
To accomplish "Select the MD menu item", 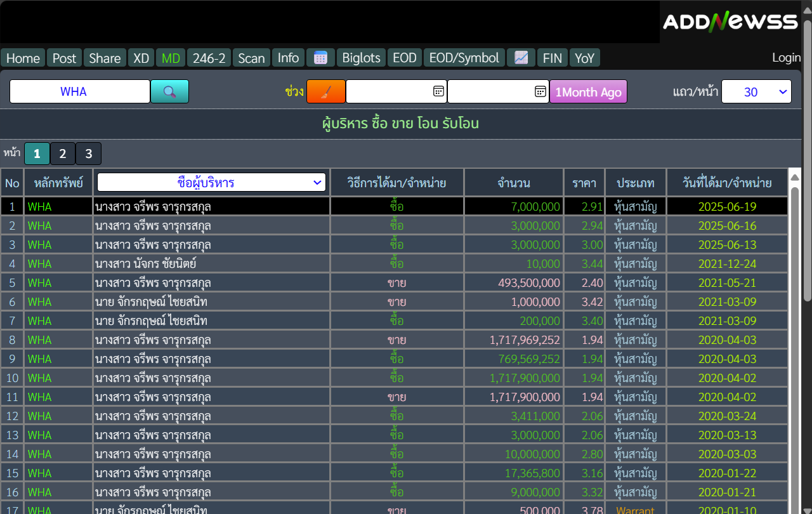I will tap(171, 58).
